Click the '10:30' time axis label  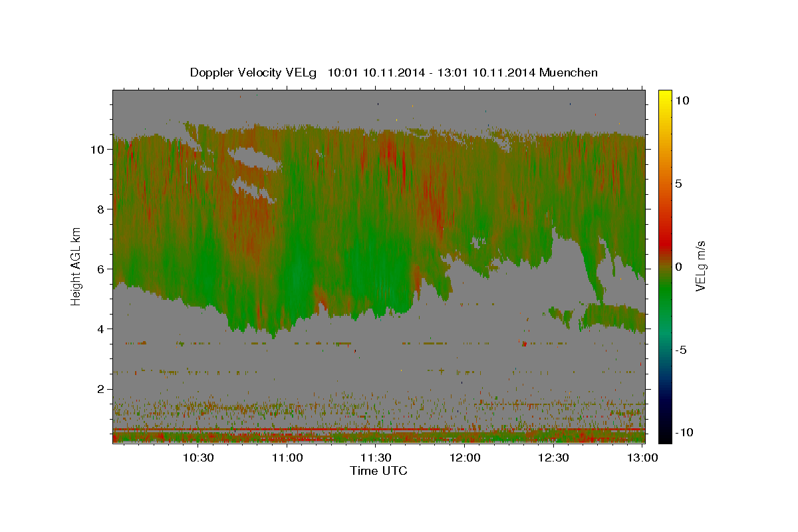(x=198, y=458)
